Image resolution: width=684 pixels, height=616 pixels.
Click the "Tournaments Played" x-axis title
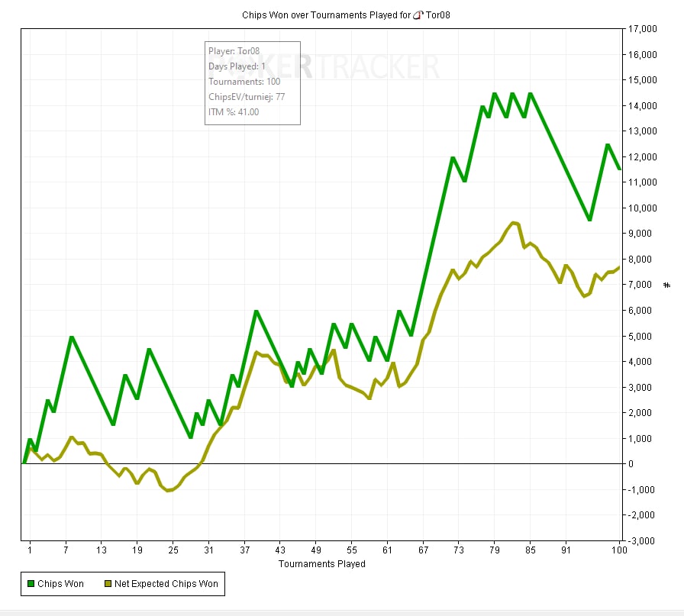click(x=322, y=563)
